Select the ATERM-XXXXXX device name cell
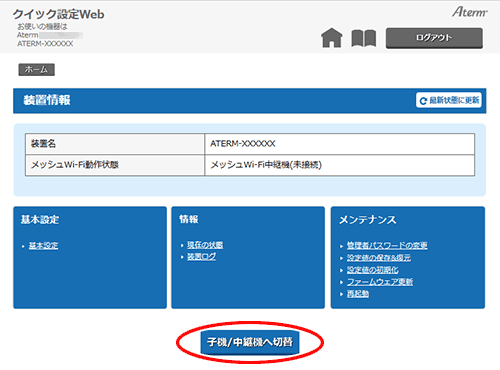 (340, 144)
